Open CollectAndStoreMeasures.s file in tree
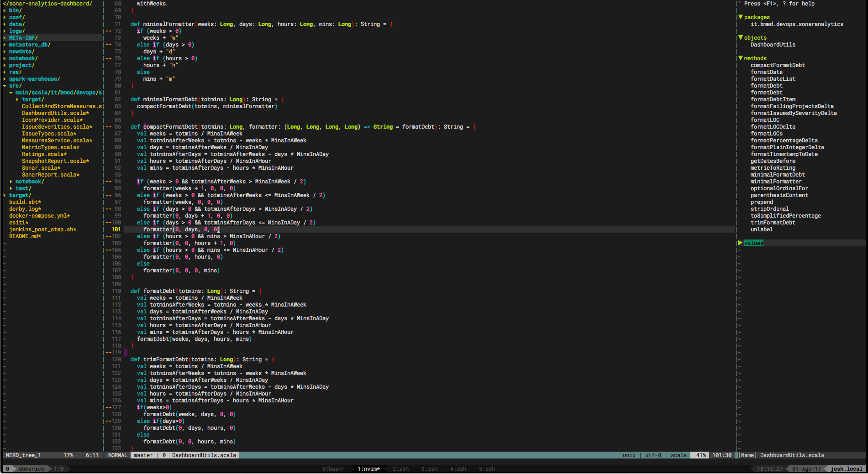The image size is (868, 474). click(62, 106)
